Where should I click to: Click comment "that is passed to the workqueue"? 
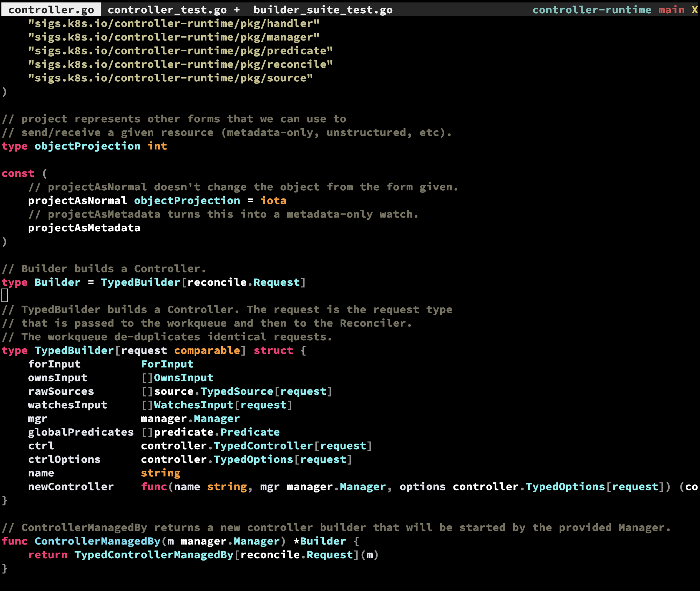207,323
